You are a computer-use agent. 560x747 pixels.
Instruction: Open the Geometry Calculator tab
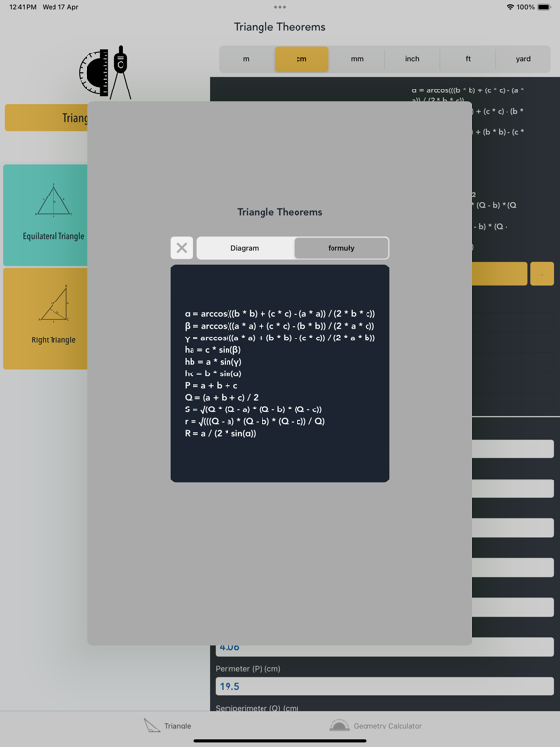[x=375, y=726]
